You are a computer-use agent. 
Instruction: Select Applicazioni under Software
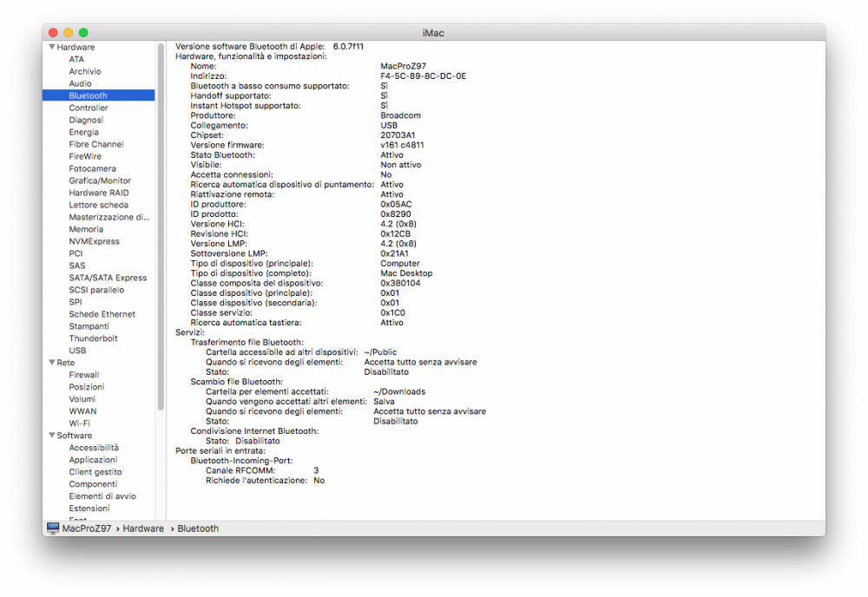click(x=93, y=461)
